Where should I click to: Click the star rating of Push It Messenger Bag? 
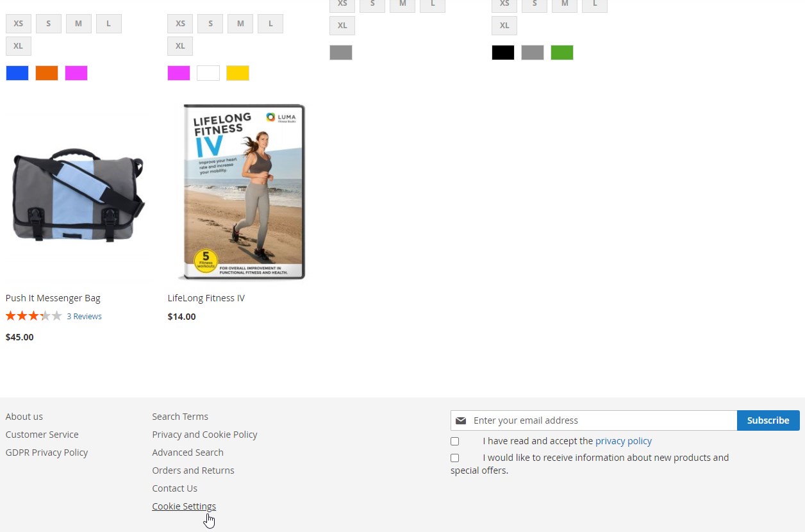[33, 316]
